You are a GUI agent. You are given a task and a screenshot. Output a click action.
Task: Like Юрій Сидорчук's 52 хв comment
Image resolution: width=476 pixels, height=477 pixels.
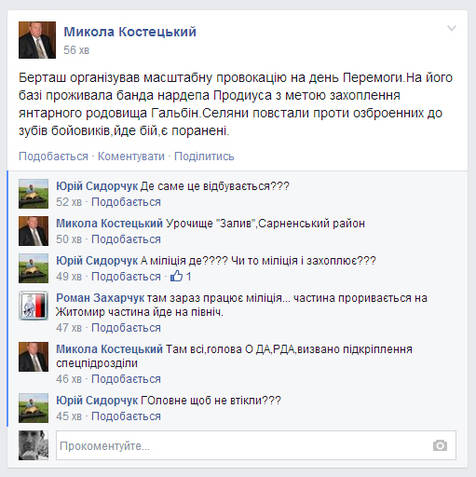[126, 202]
